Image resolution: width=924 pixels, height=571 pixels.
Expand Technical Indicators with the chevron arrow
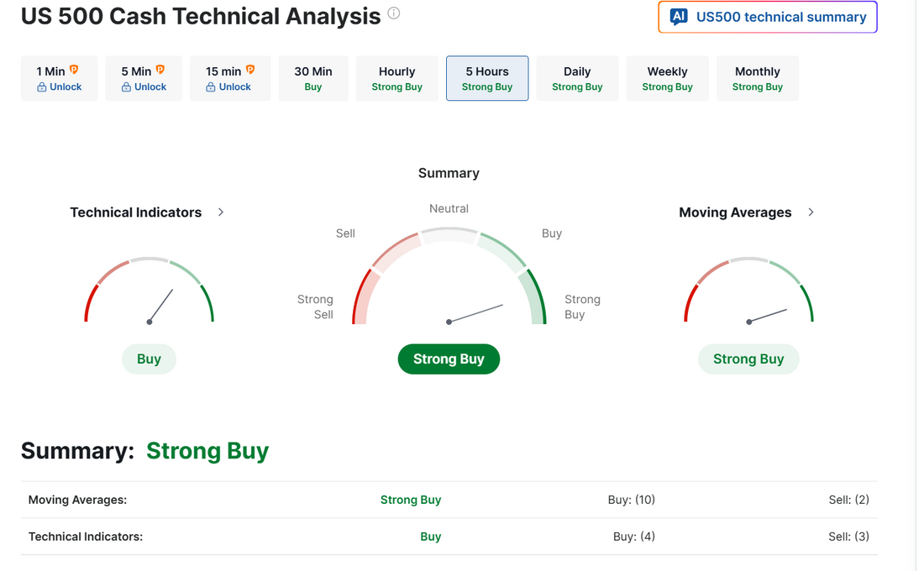point(221,212)
